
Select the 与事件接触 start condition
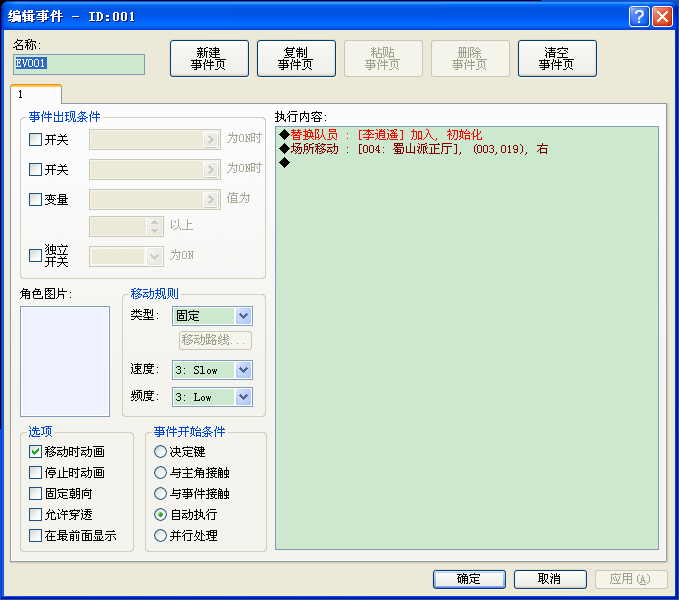coord(160,494)
